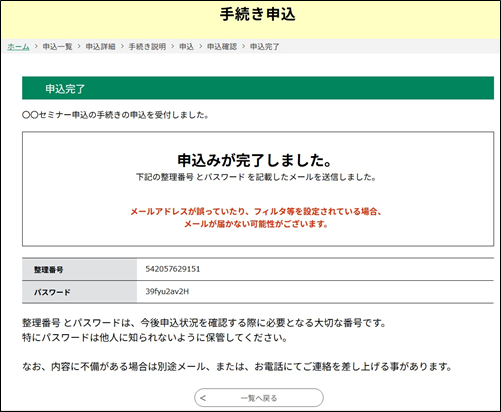This screenshot has width=501, height=412.
Task: Select the 申込一覧 breadcrumb item
Action: [x=57, y=46]
